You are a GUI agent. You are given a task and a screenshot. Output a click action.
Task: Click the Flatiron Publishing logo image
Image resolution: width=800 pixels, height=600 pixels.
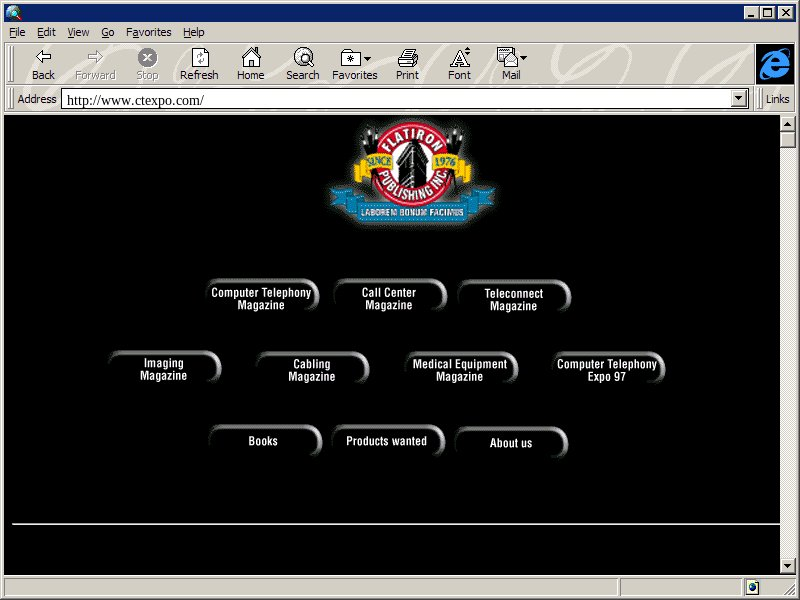[x=411, y=175]
